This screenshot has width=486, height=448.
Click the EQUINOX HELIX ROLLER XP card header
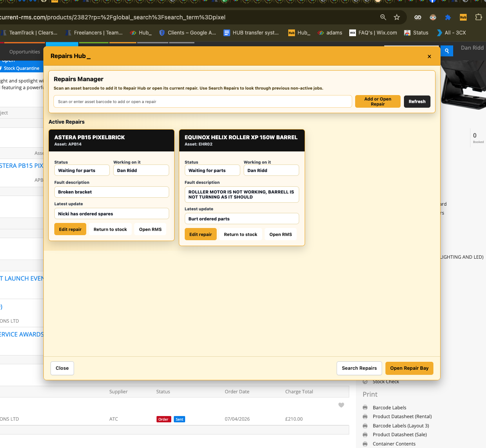coord(242,140)
